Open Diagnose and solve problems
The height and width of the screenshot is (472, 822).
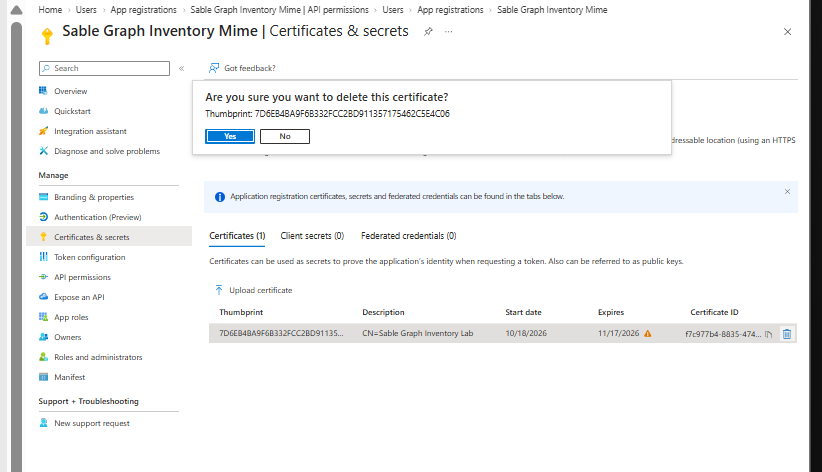[x=109, y=151]
